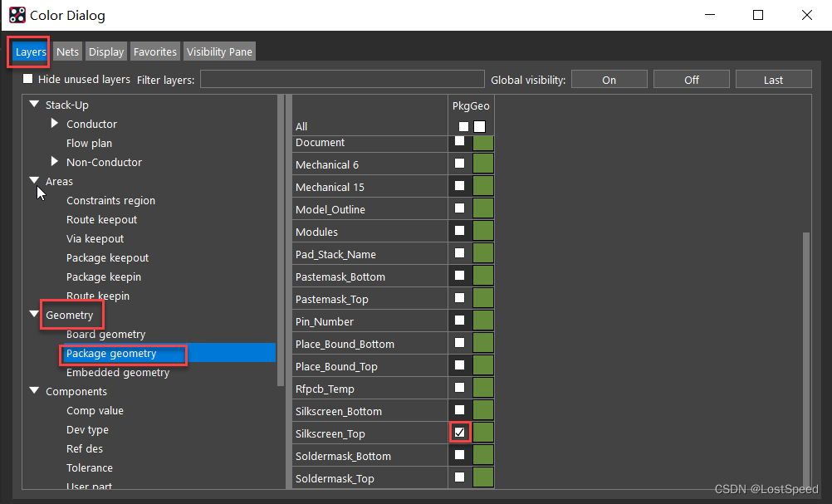
Task: Check the Pin_Number visibility checkbox
Action: pos(459,321)
